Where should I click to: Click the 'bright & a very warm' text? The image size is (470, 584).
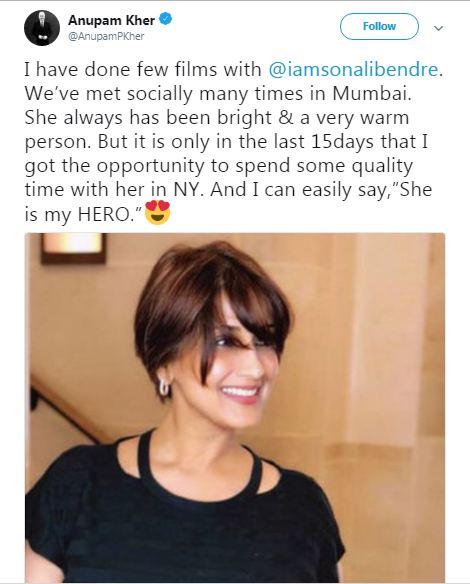313,118
